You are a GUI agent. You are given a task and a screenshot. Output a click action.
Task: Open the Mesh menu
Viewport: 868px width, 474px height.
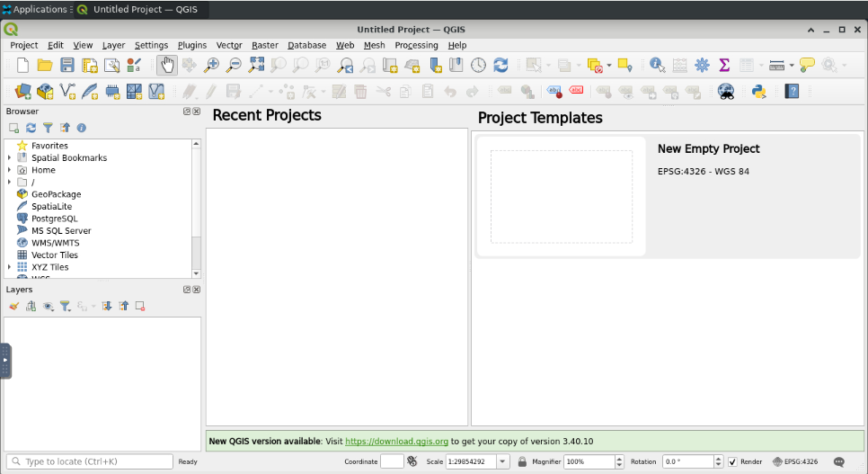coord(374,46)
